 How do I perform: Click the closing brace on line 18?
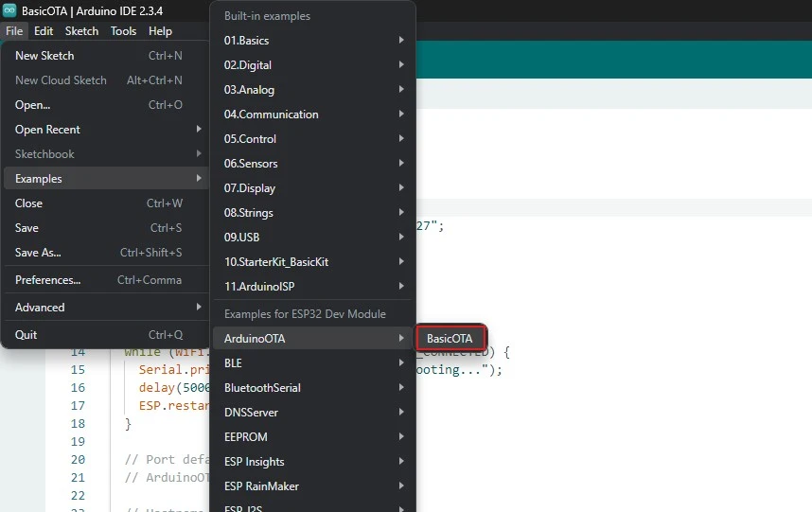point(128,424)
